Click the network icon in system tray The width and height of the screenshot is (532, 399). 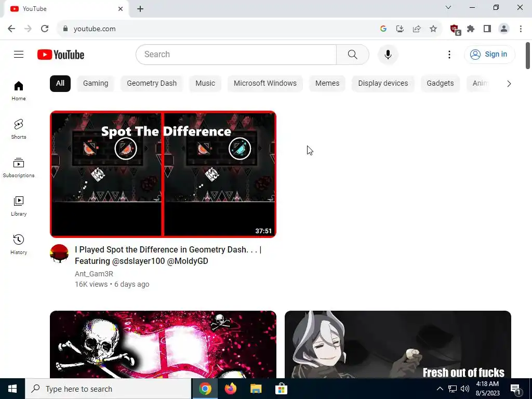point(453,389)
